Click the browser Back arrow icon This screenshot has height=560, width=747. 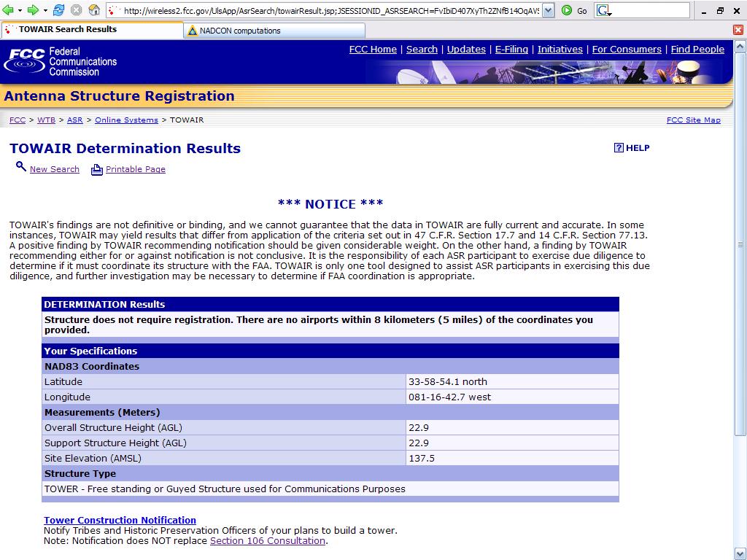[x=8, y=10]
